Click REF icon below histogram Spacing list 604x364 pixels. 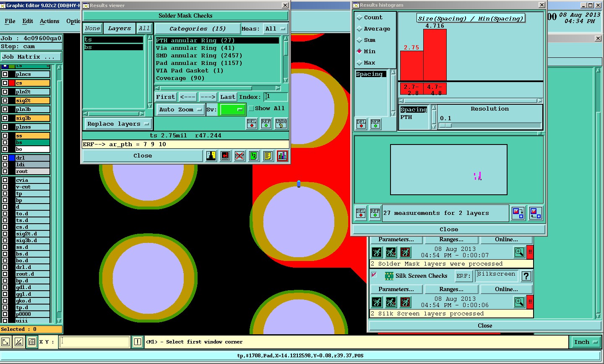point(375,124)
